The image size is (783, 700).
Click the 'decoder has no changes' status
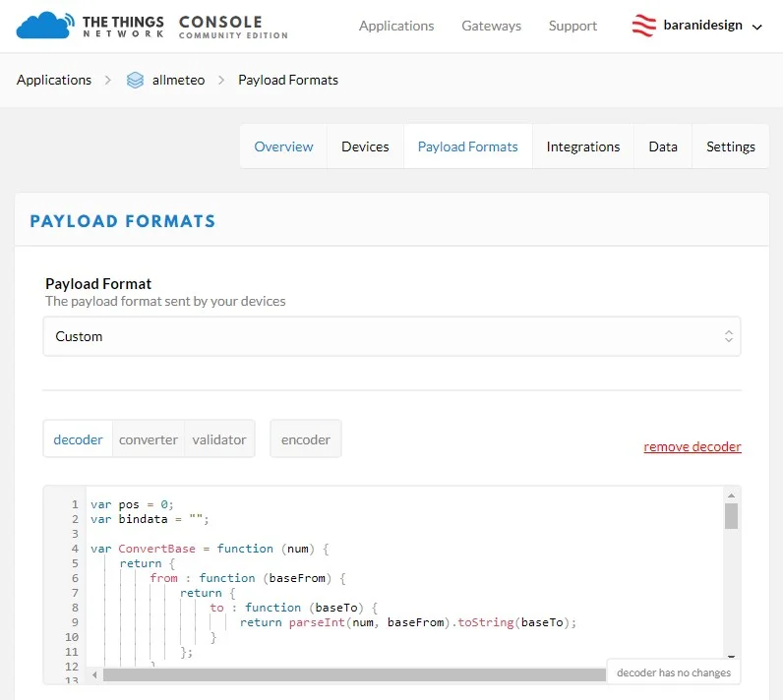(x=673, y=672)
